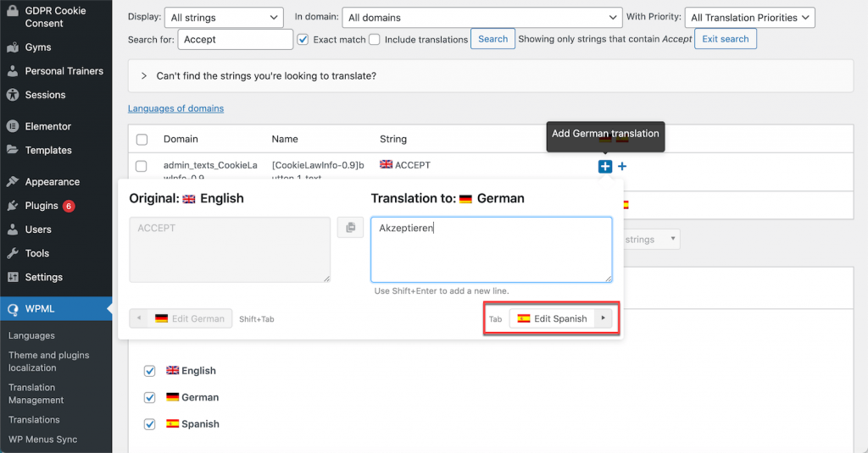Click the Plugins update count badge
Image resolution: width=868 pixels, height=453 pixels.
coord(69,206)
